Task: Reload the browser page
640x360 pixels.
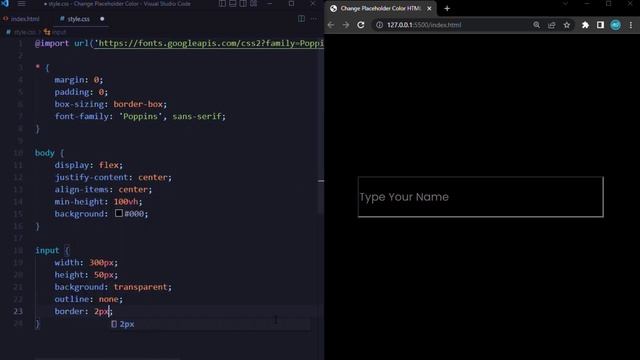Action: 361,25
